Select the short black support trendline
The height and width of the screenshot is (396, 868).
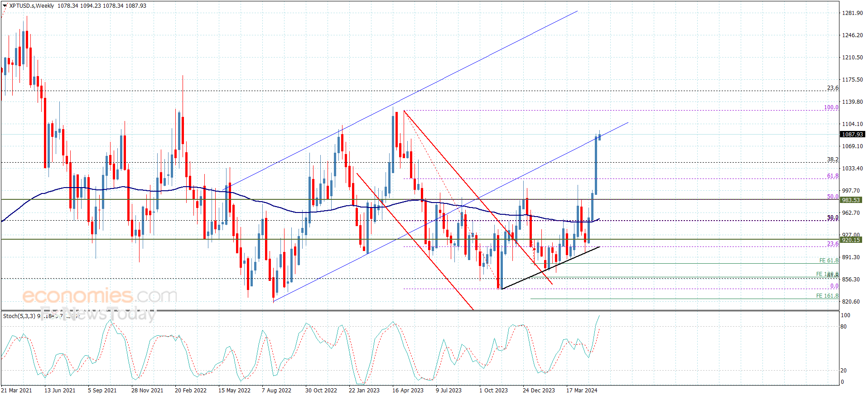pos(550,268)
